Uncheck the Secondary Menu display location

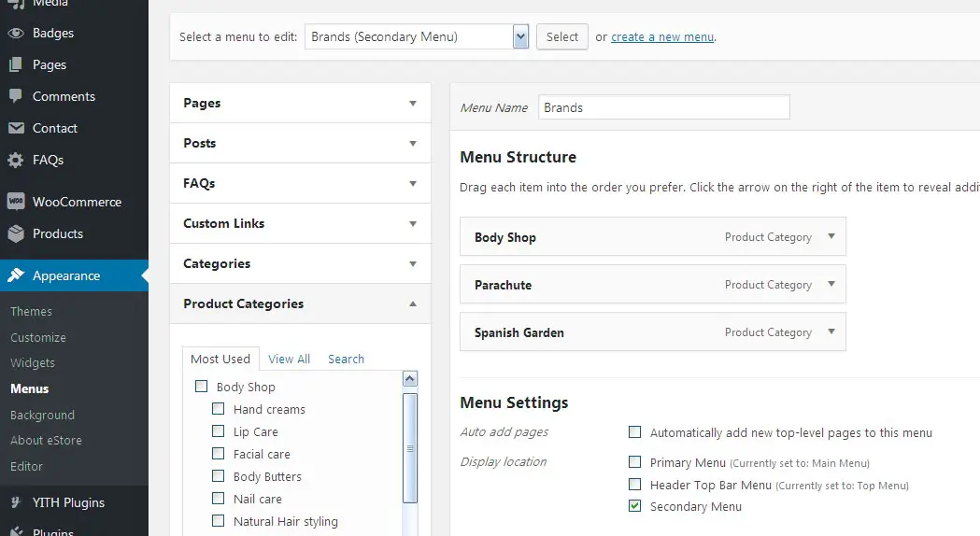pyautogui.click(x=634, y=505)
